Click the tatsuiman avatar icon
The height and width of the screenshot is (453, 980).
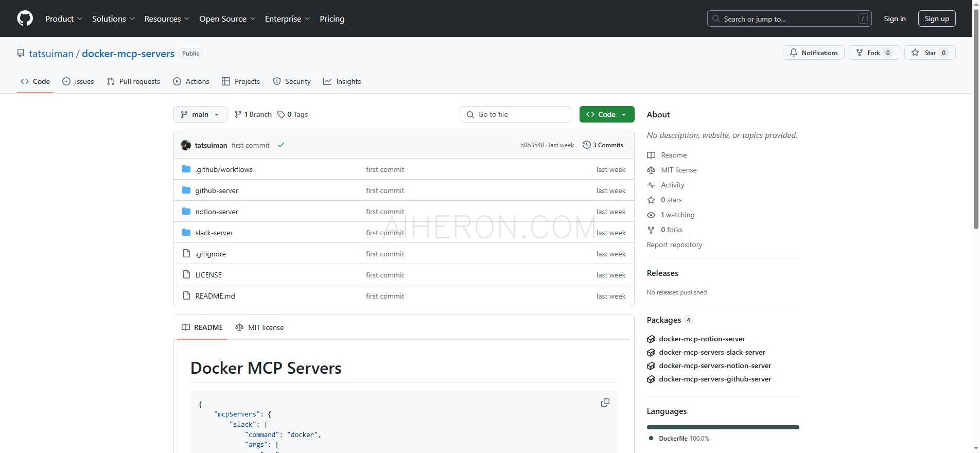click(186, 145)
